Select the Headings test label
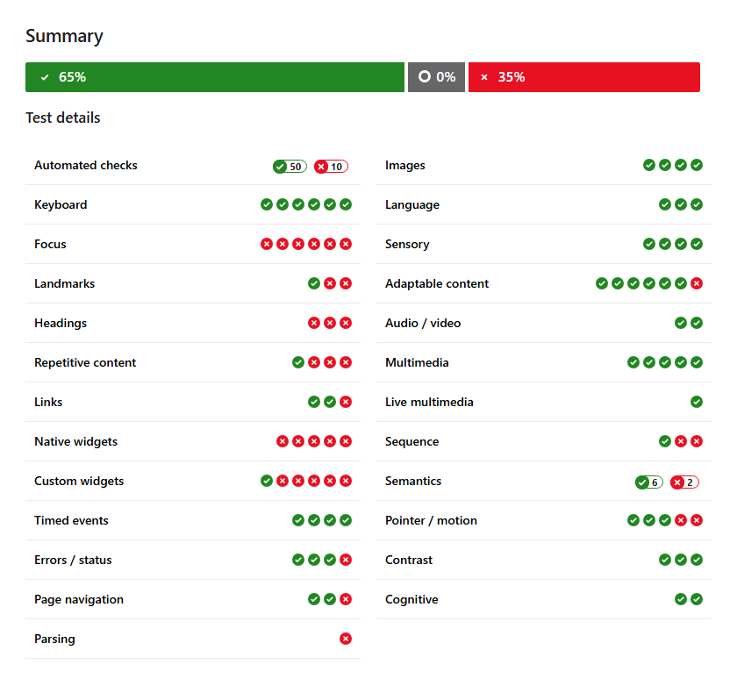The height and width of the screenshot is (700, 737). [61, 323]
